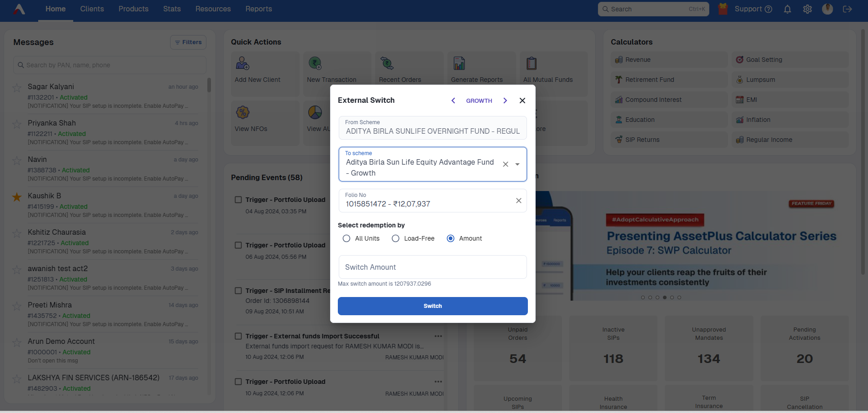
Task: Star Priyanka Shah message
Action: pyautogui.click(x=17, y=124)
